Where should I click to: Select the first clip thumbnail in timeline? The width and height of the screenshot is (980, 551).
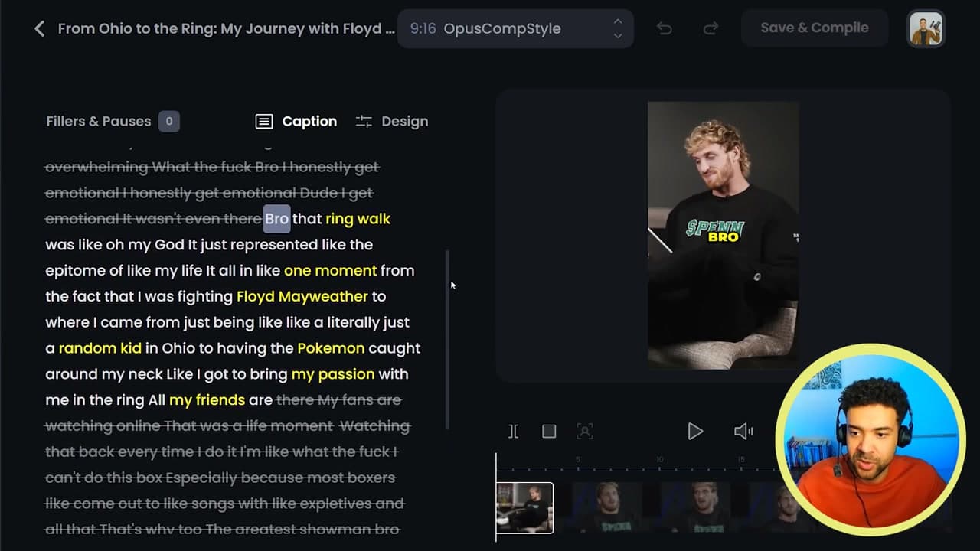pyautogui.click(x=524, y=507)
